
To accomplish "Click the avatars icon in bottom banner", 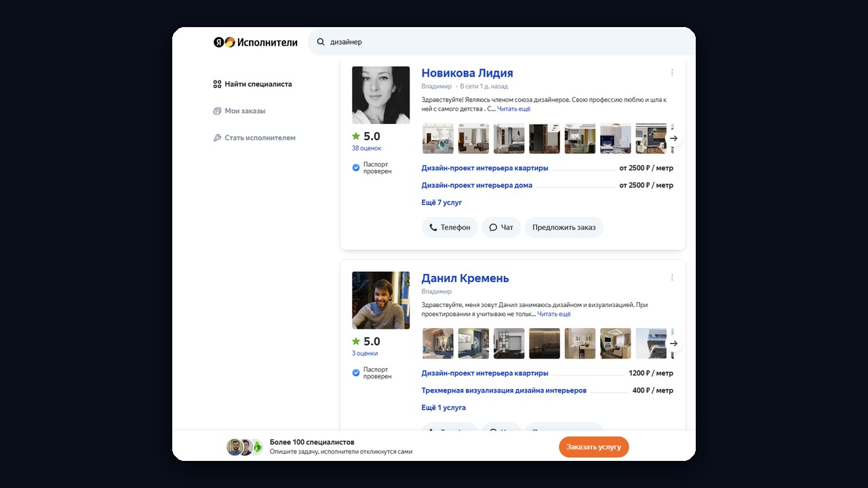I will pos(245,447).
